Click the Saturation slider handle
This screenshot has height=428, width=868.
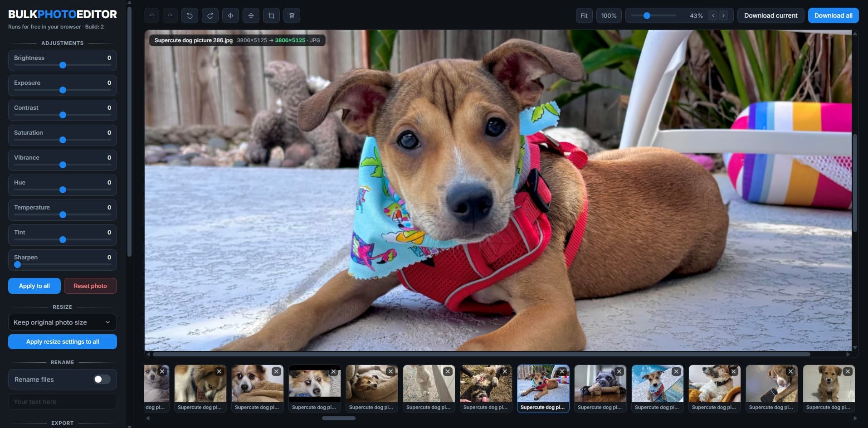(63, 140)
